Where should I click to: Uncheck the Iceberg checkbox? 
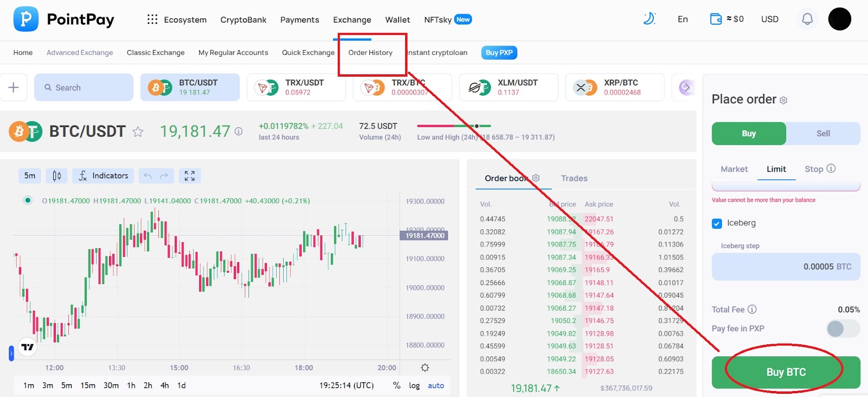(717, 223)
